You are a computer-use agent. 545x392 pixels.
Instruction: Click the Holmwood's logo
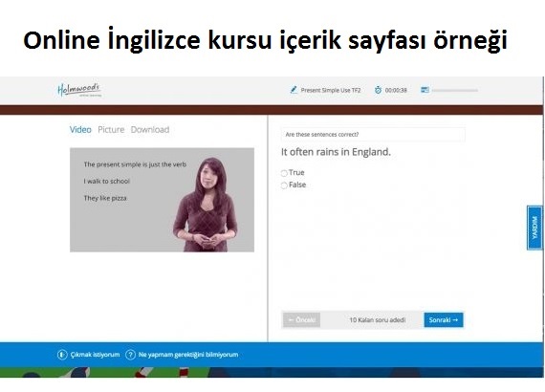coord(79,90)
